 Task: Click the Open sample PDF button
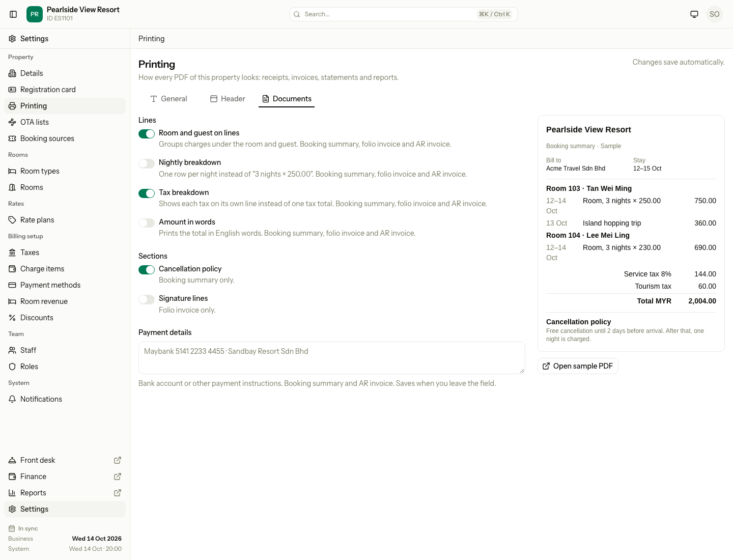pyautogui.click(x=578, y=366)
